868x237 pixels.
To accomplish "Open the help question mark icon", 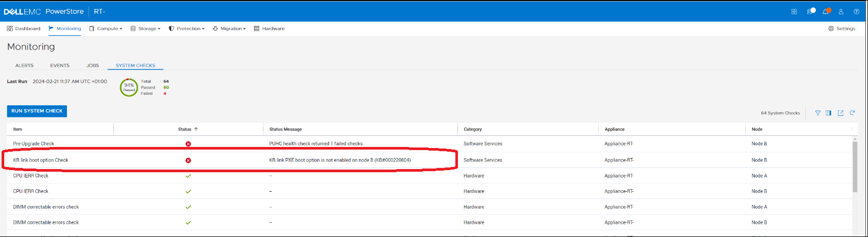I will (856, 12).
